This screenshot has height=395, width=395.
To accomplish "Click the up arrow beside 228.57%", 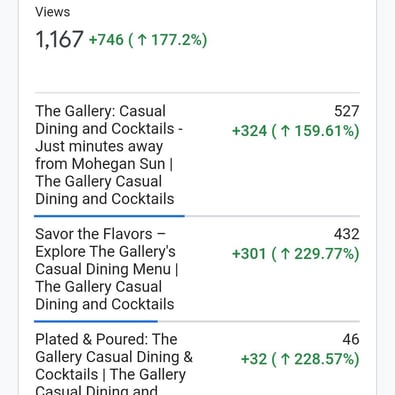I will tap(285, 359).
